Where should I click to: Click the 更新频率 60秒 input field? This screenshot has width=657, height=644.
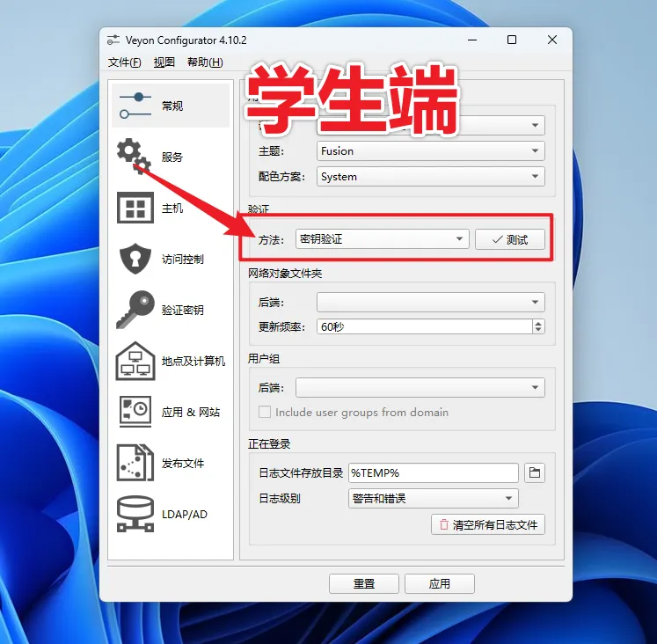(425, 326)
